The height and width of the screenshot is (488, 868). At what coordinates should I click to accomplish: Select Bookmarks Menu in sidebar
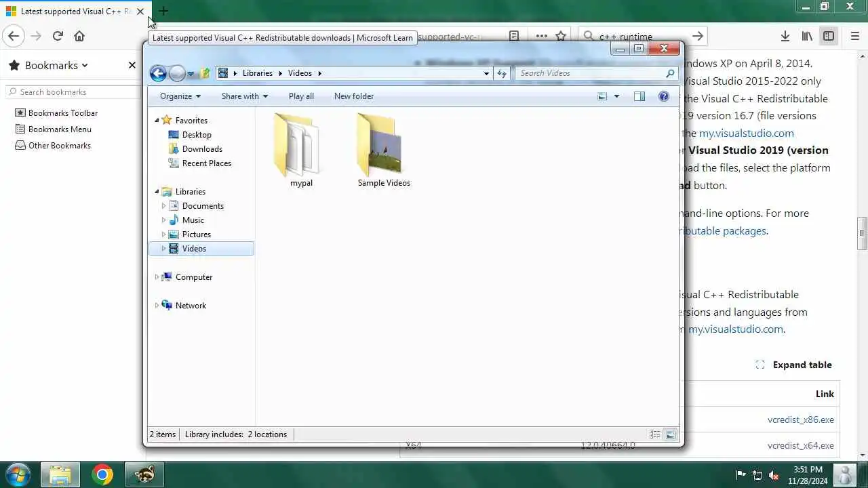point(60,129)
